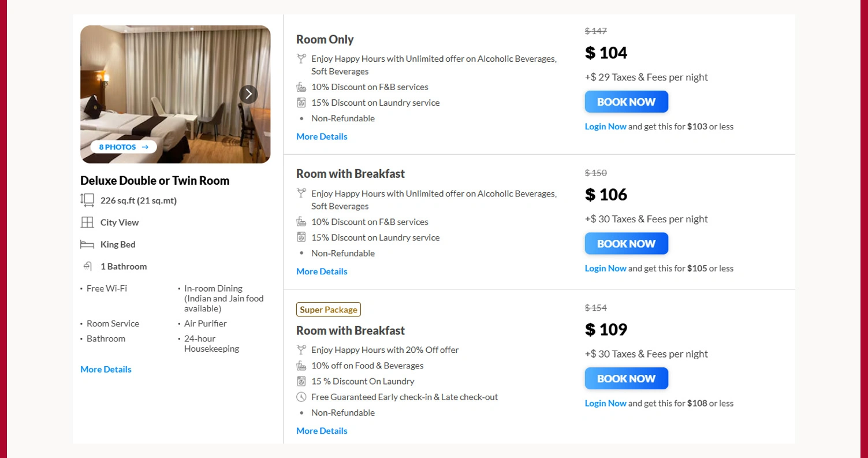
Task: Click the City View window icon
Action: coord(87,222)
